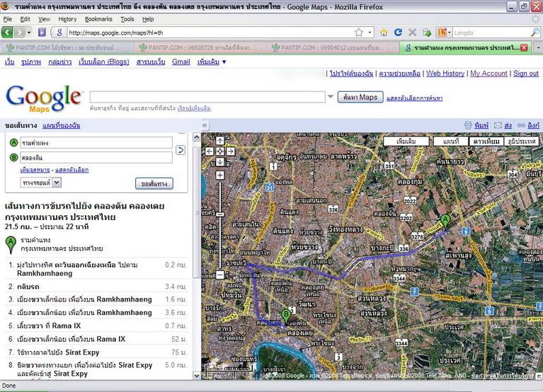543x392 pixels.
Task: Pan map down with arrow button
Action: (220, 162)
